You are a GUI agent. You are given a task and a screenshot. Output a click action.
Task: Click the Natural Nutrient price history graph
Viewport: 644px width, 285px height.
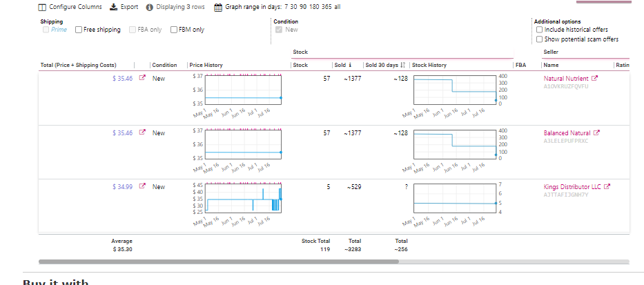click(x=243, y=90)
